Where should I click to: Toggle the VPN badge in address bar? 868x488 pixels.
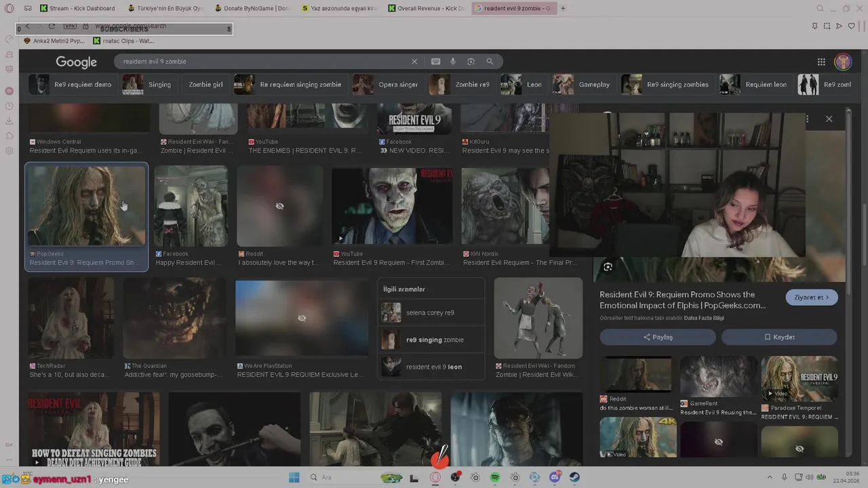[70, 26]
